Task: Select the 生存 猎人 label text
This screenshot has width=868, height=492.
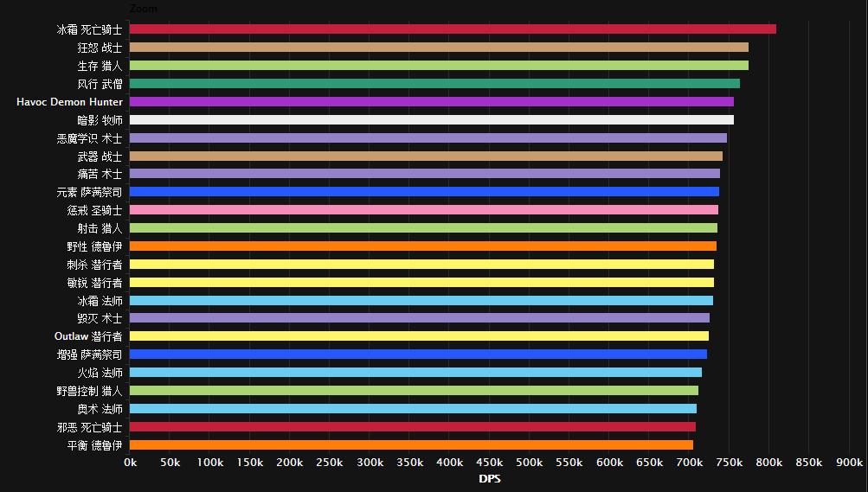Action: coord(100,66)
